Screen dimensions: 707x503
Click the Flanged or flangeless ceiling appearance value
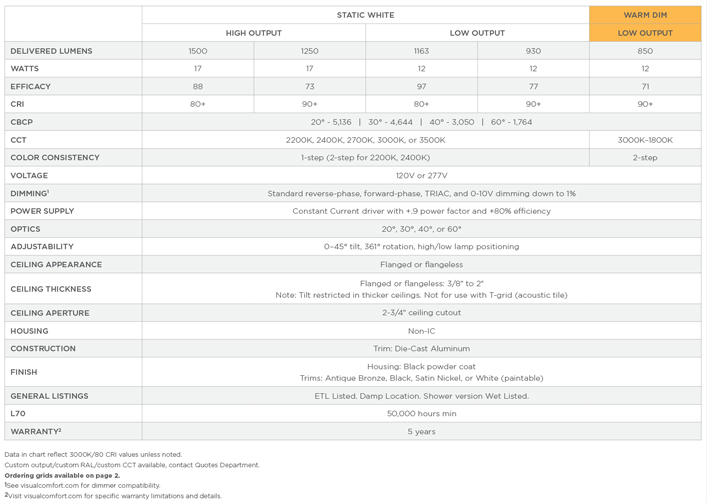[421, 265]
